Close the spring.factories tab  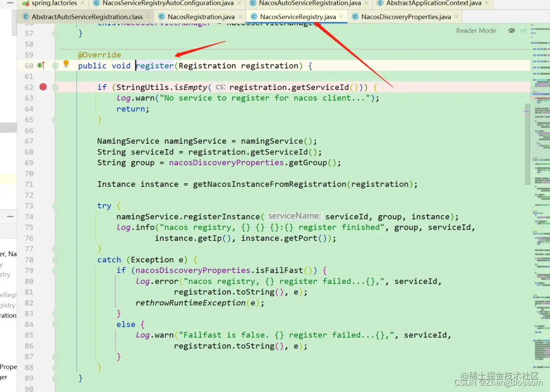tap(83, 3)
